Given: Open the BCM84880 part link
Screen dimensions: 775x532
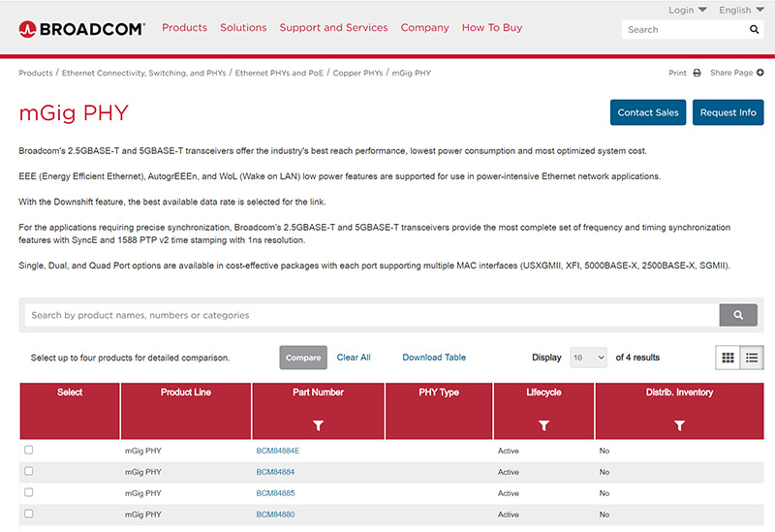Looking at the screenshot, I should pos(275,515).
